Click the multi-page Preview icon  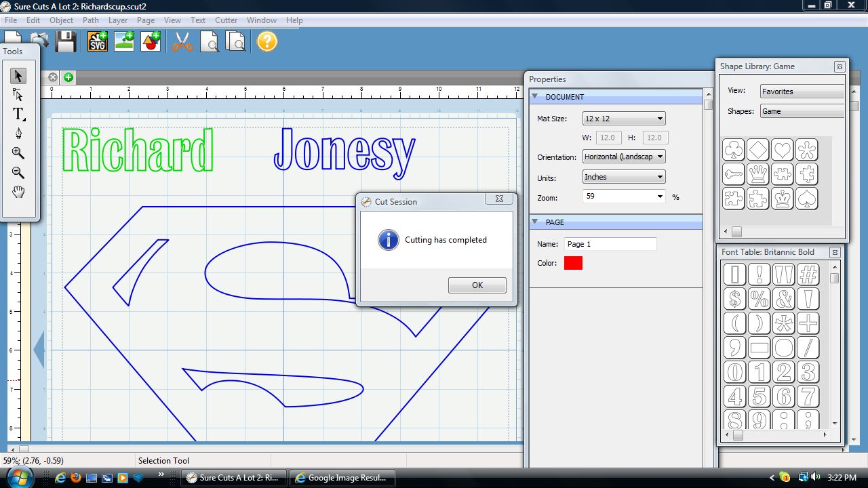235,42
